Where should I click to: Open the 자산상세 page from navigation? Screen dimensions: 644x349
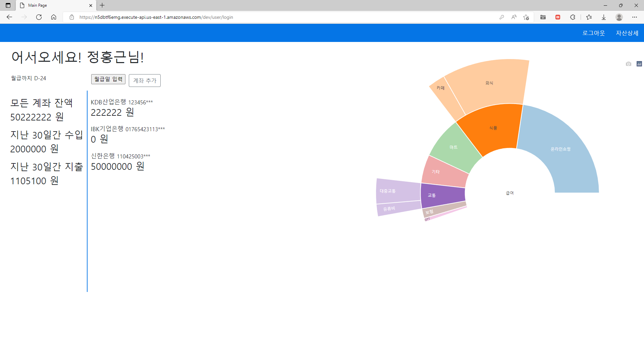[x=627, y=33]
